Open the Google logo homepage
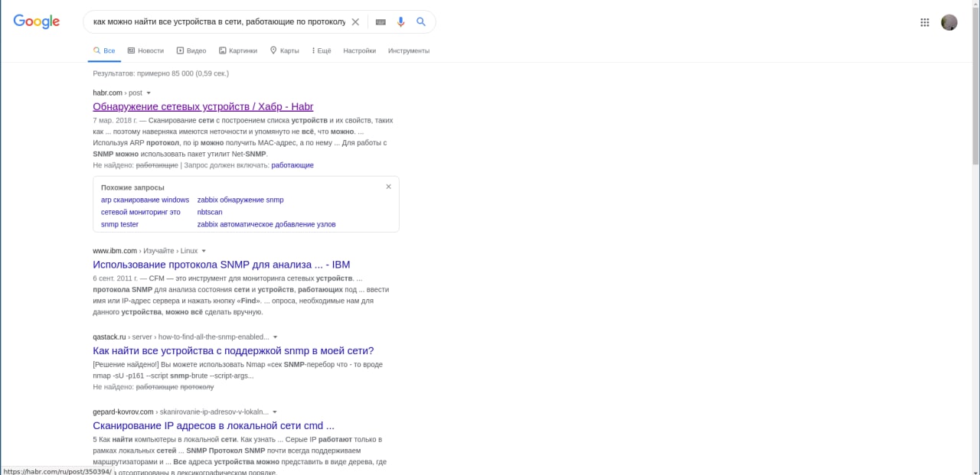980x475 pixels. click(36, 22)
